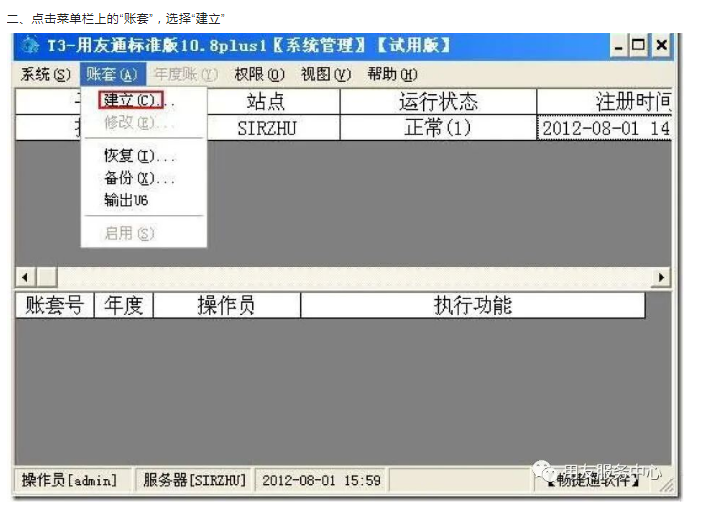The width and height of the screenshot is (703, 510).
Task: Click the T3 application title bar icon
Action: pyautogui.click(x=30, y=45)
